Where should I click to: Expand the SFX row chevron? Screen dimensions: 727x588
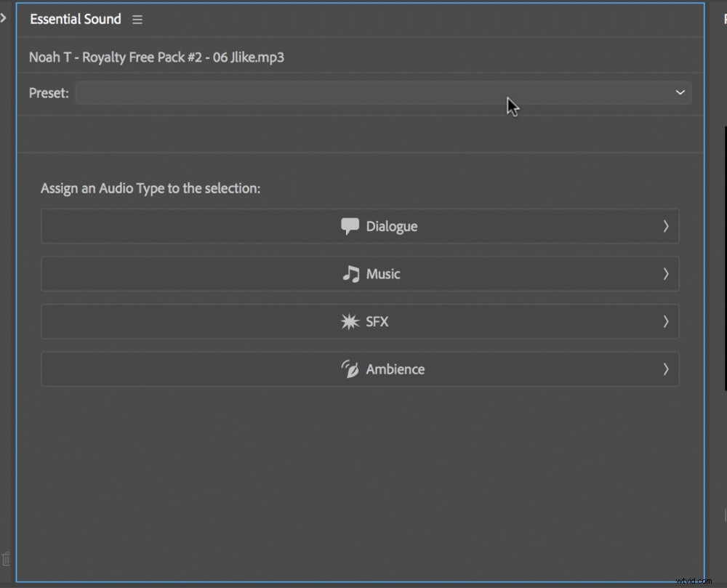click(665, 321)
